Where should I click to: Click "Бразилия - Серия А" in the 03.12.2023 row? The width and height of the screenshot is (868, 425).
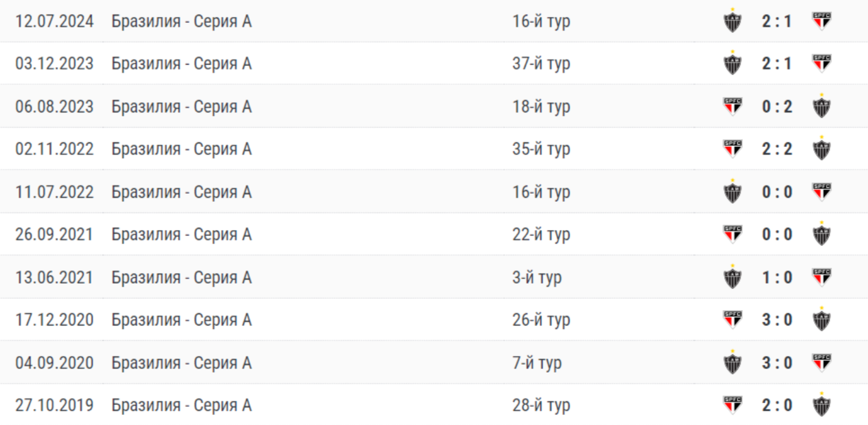click(x=181, y=64)
